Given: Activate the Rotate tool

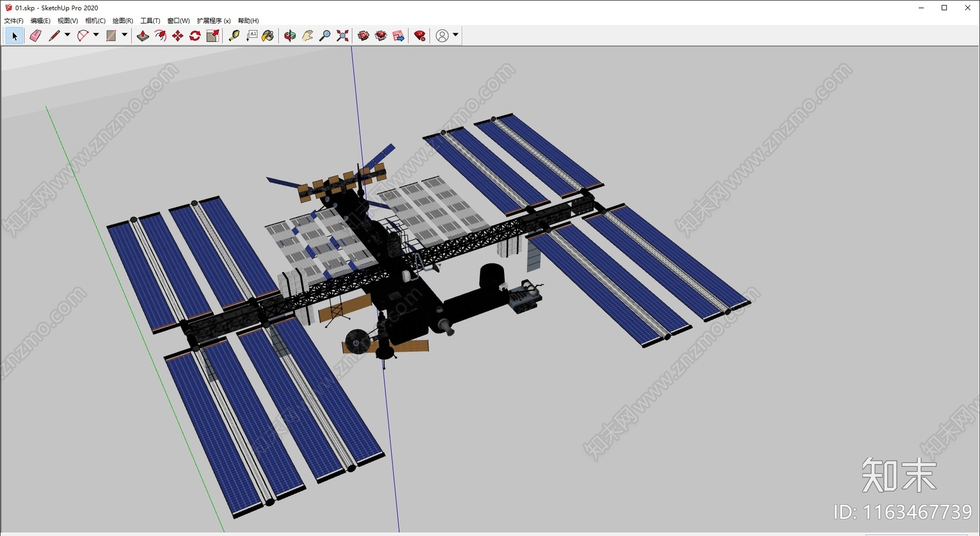Looking at the screenshot, I should [x=195, y=36].
